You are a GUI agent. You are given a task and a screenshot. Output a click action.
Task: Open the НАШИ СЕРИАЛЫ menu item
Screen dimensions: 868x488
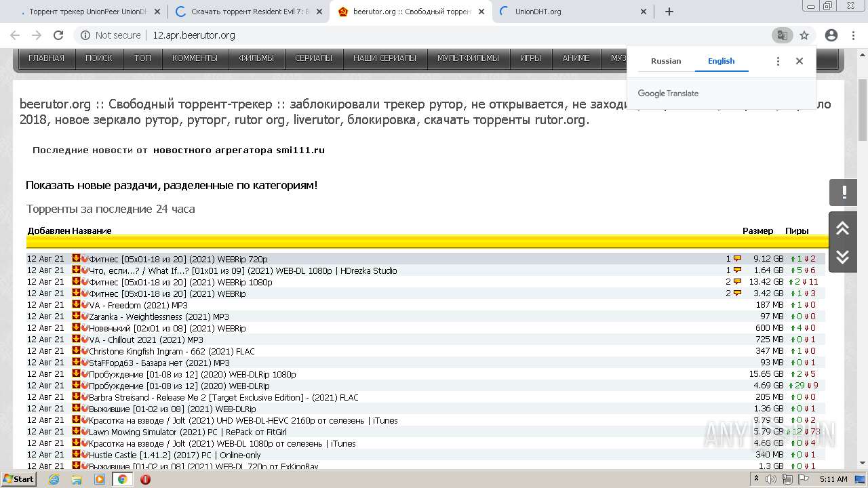pyautogui.click(x=384, y=58)
